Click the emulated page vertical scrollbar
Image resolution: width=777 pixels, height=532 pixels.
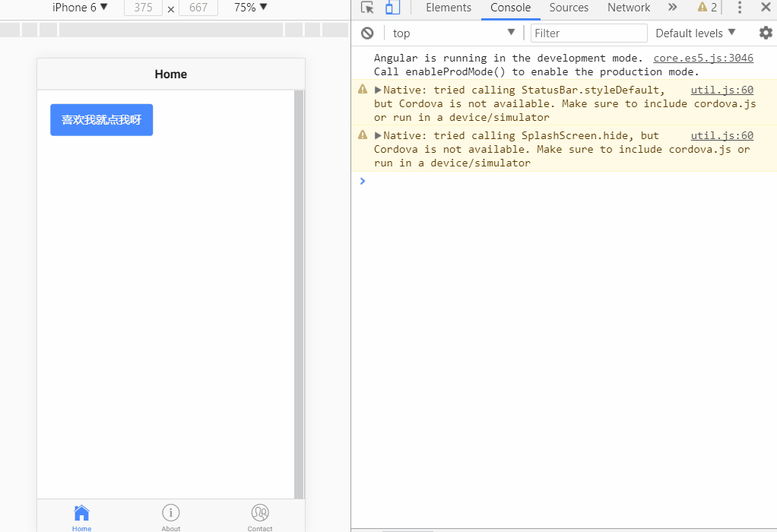pyautogui.click(x=299, y=294)
